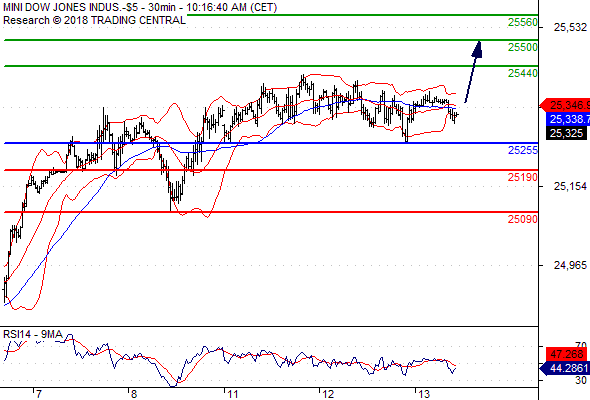Click 'Research © 2018 TRADING CENTRAL' text

point(94,20)
